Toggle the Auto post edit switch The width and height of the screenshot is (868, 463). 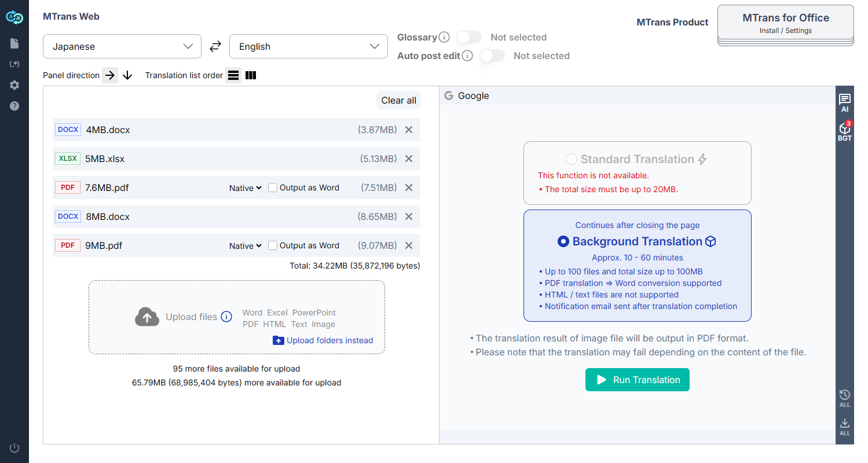492,56
